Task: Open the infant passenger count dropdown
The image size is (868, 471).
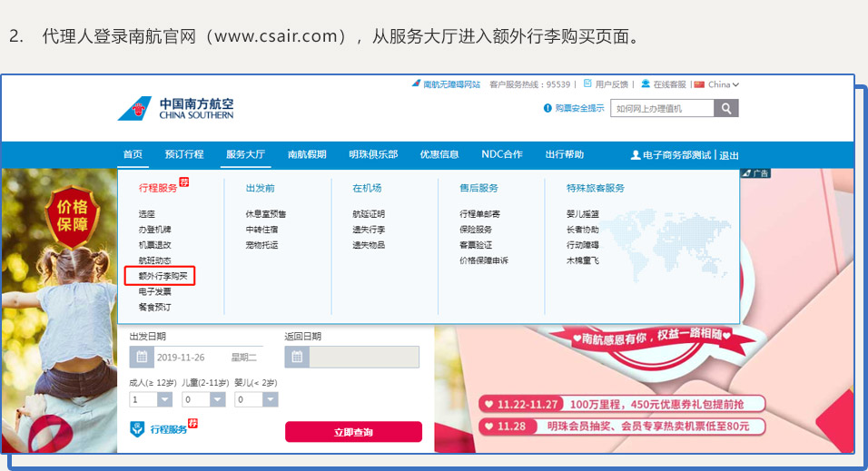Action: [269, 399]
